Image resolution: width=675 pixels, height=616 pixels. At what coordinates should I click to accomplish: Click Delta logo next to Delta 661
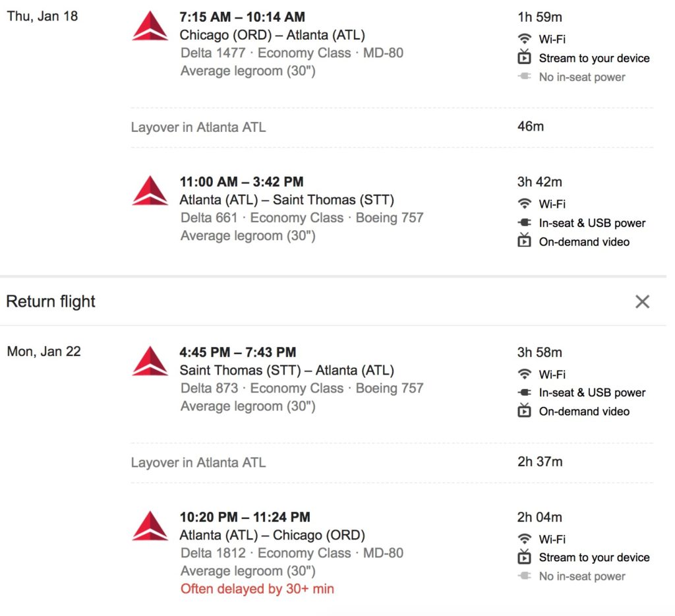pos(150,191)
